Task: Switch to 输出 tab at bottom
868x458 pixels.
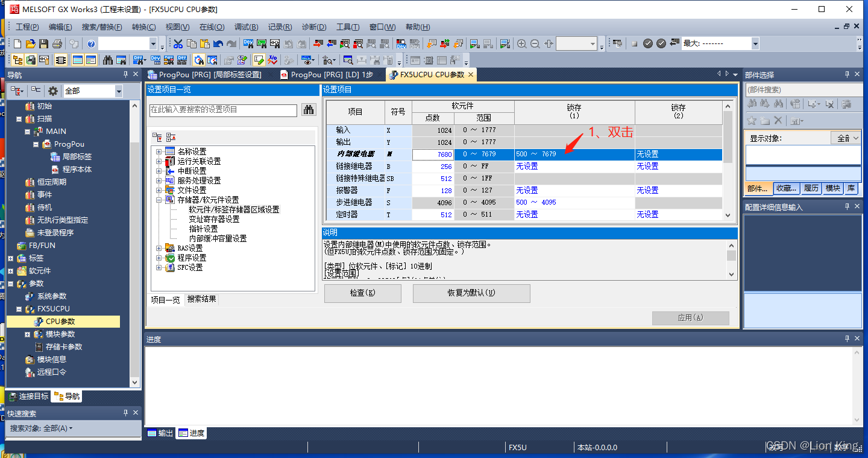Action: click(160, 433)
